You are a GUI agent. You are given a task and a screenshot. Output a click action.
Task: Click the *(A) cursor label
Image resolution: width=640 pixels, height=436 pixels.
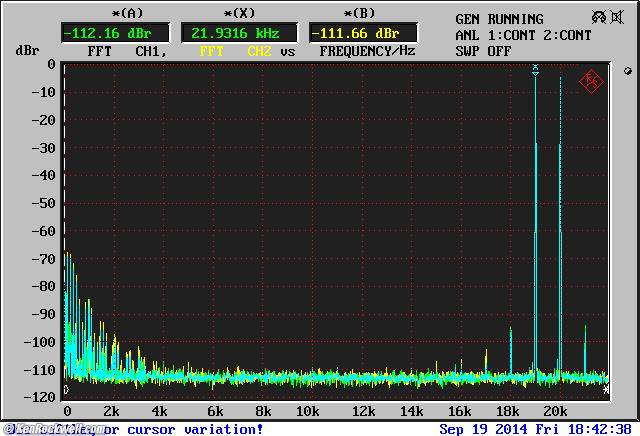coord(127,13)
